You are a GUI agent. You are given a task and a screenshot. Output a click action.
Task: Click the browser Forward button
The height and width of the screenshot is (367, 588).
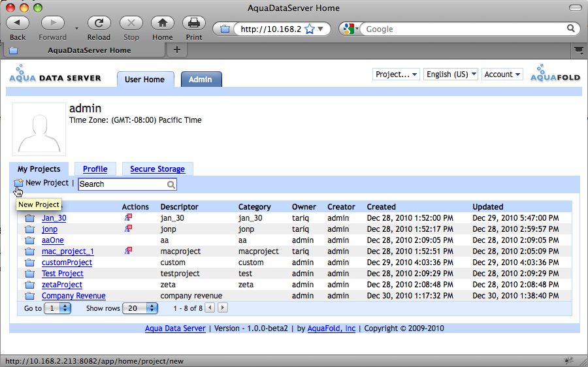52,24
